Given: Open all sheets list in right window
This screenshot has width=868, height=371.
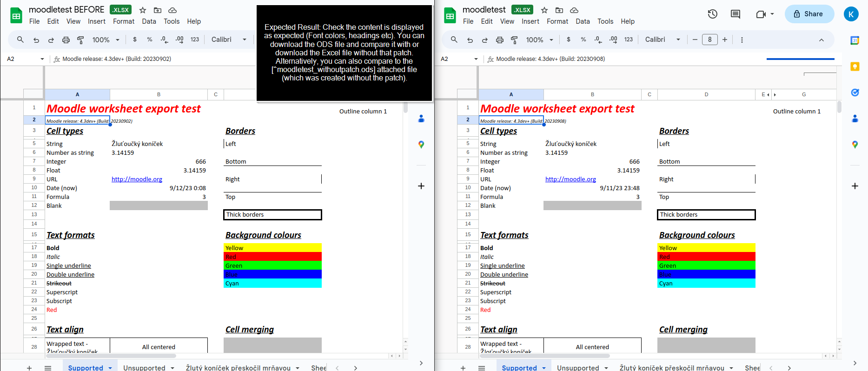Looking at the screenshot, I should pyautogui.click(x=482, y=368).
